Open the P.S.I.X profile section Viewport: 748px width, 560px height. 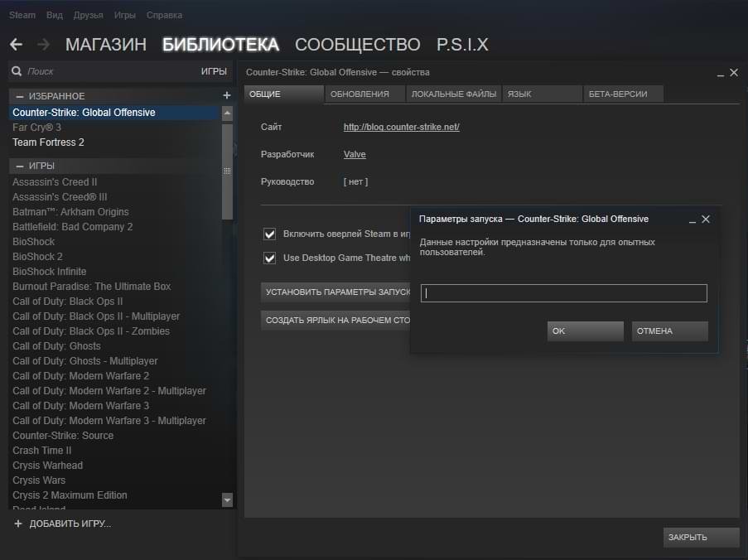(462, 45)
